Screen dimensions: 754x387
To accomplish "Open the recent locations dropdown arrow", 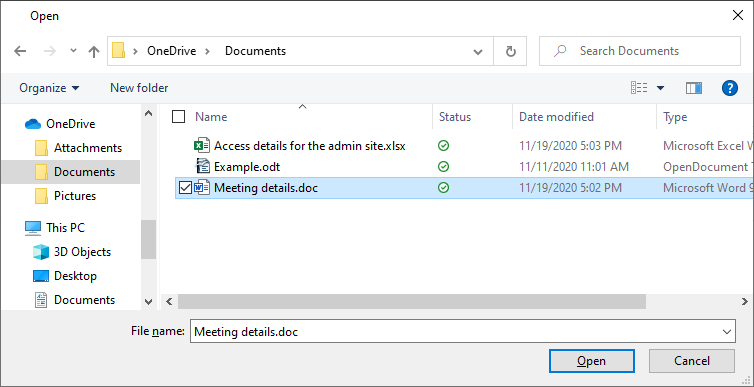I will [x=73, y=50].
